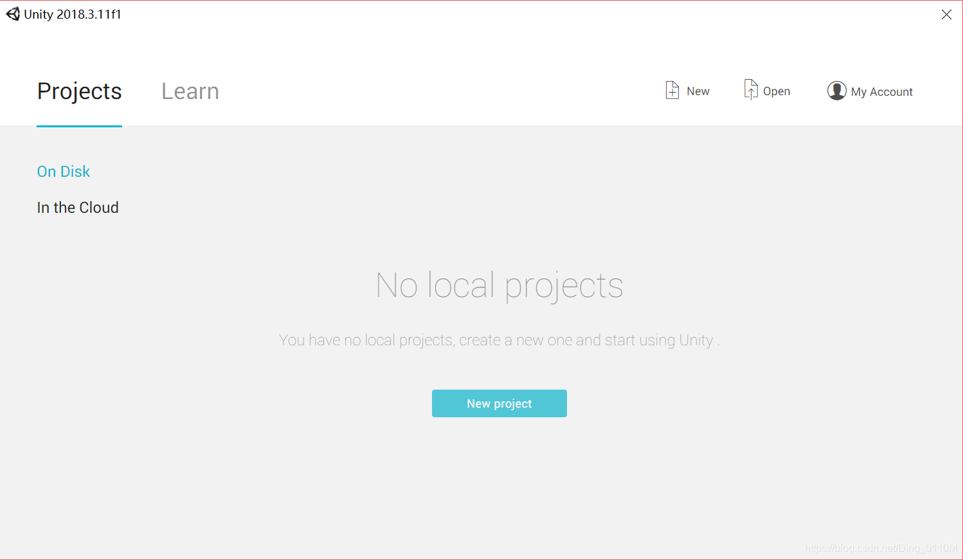Viewport: 963px width, 560px height.
Task: Open My Account label text
Action: (x=882, y=92)
